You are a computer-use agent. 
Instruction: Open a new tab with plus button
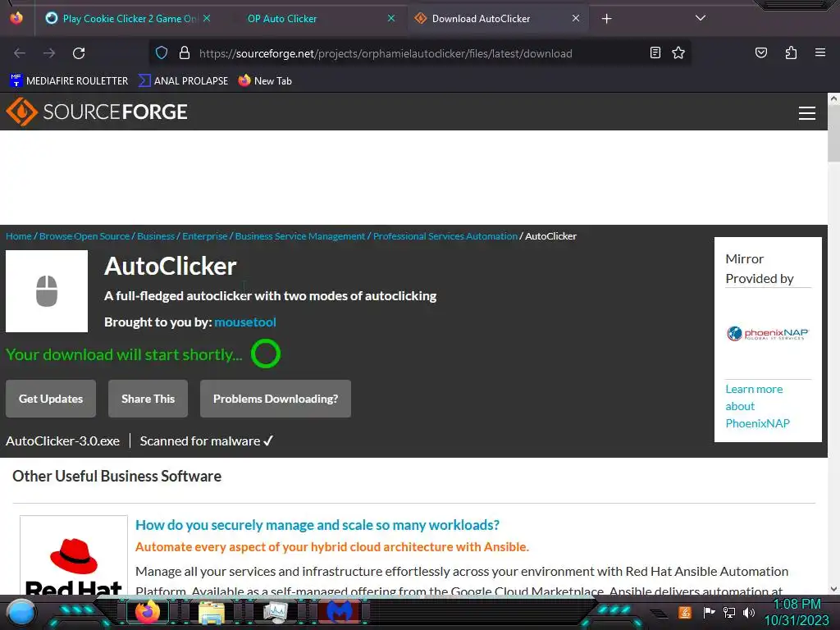coord(606,19)
